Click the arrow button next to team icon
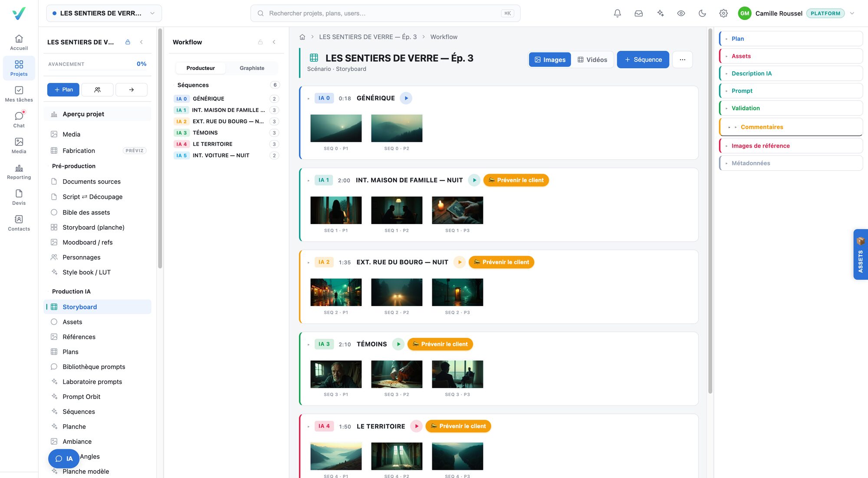The height and width of the screenshot is (478, 868). pos(132,89)
